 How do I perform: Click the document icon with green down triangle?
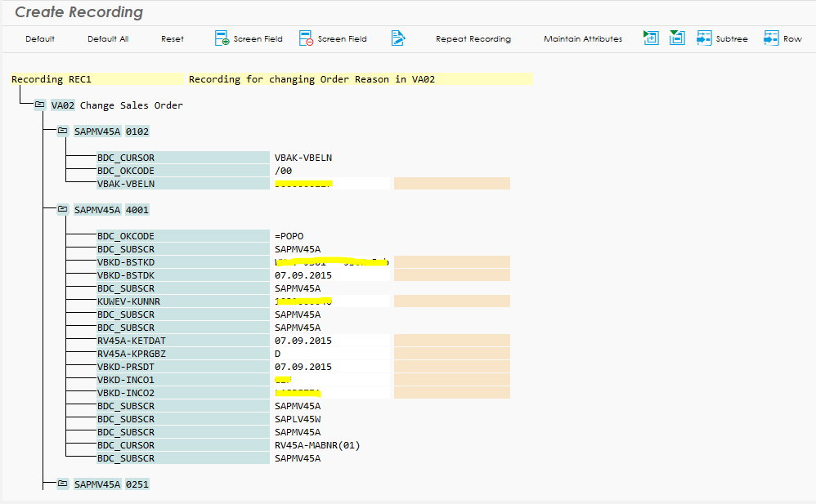click(677, 38)
